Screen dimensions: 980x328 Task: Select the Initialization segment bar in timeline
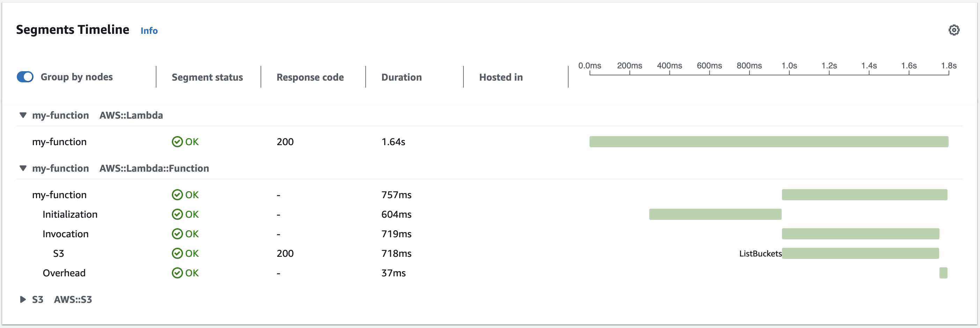pos(715,214)
